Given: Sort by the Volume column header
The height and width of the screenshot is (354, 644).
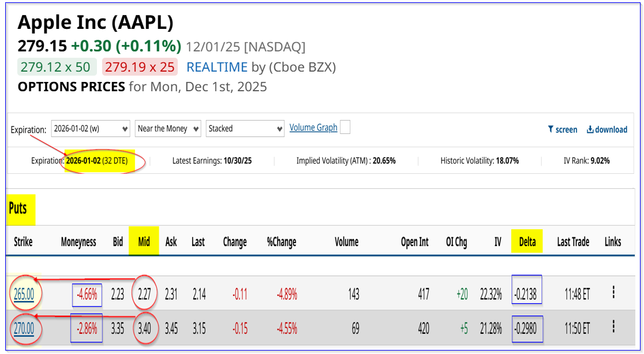Looking at the screenshot, I should [x=346, y=241].
